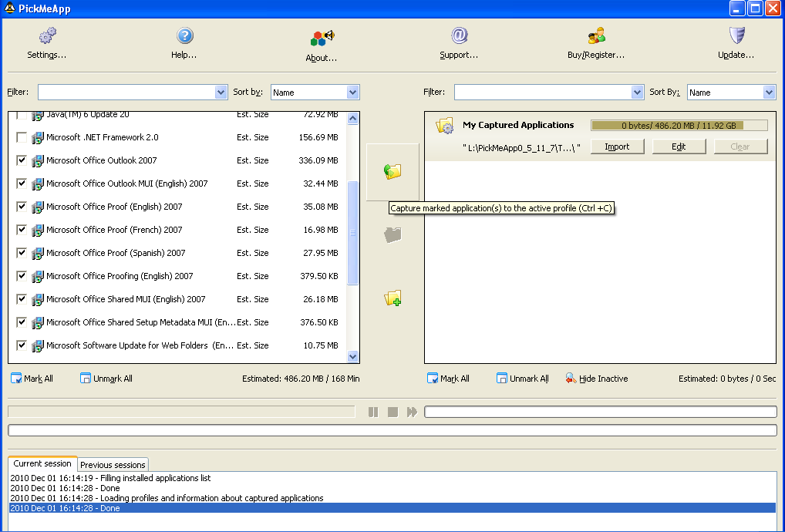Click installed applications list scrollbar thumb
The image size is (785, 532).
pos(352,233)
